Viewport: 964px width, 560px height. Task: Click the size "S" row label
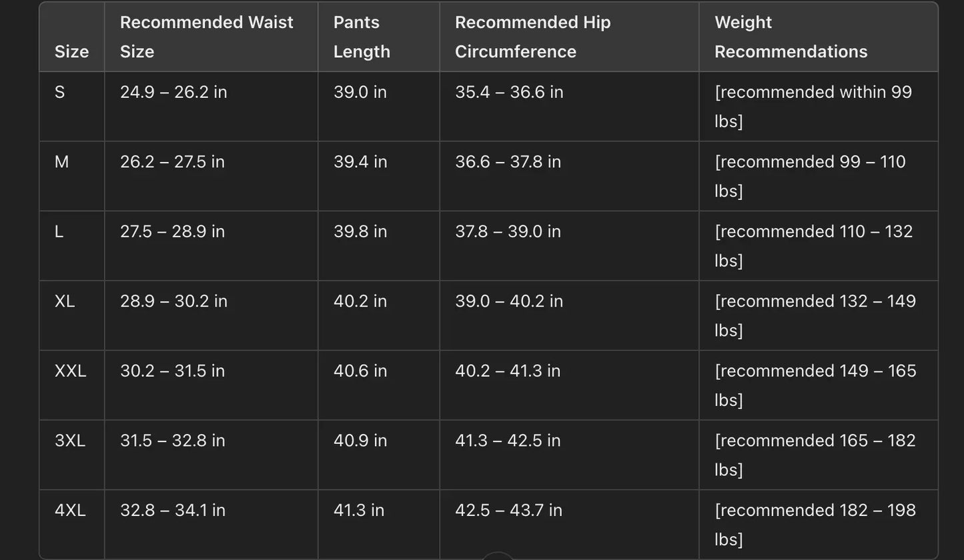tap(60, 92)
